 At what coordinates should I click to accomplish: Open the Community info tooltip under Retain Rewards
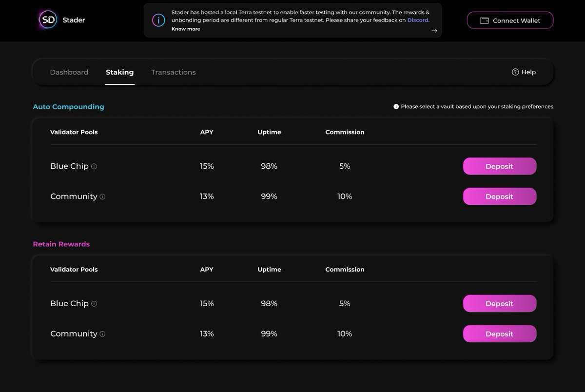pos(103,334)
